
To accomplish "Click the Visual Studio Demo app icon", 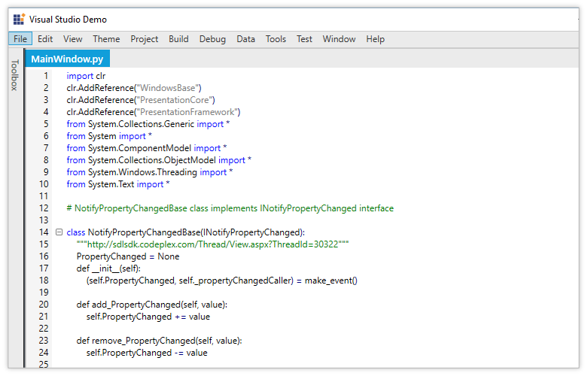I will [x=19, y=19].
